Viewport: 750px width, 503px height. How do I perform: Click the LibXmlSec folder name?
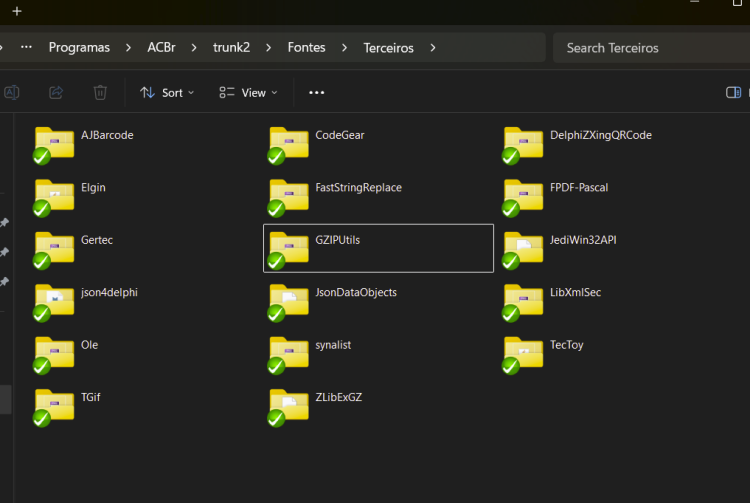[575, 293]
